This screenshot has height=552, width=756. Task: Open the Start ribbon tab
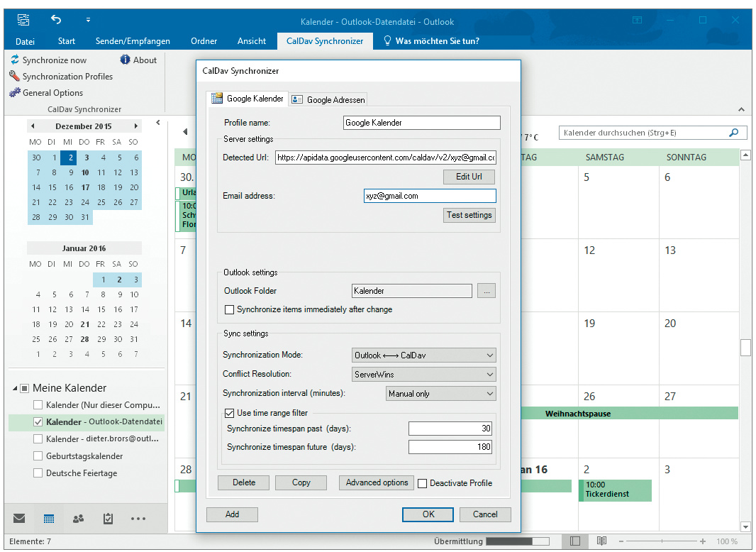click(x=67, y=41)
